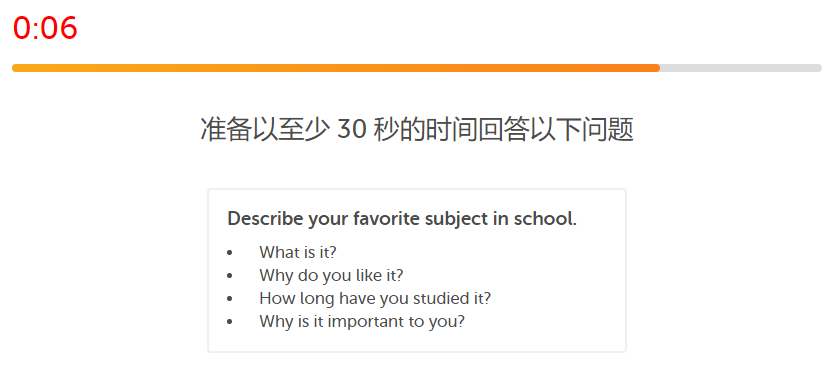Click the bullet before "How long have you studied it?"
This screenshot has width=828, height=372.
point(229,299)
